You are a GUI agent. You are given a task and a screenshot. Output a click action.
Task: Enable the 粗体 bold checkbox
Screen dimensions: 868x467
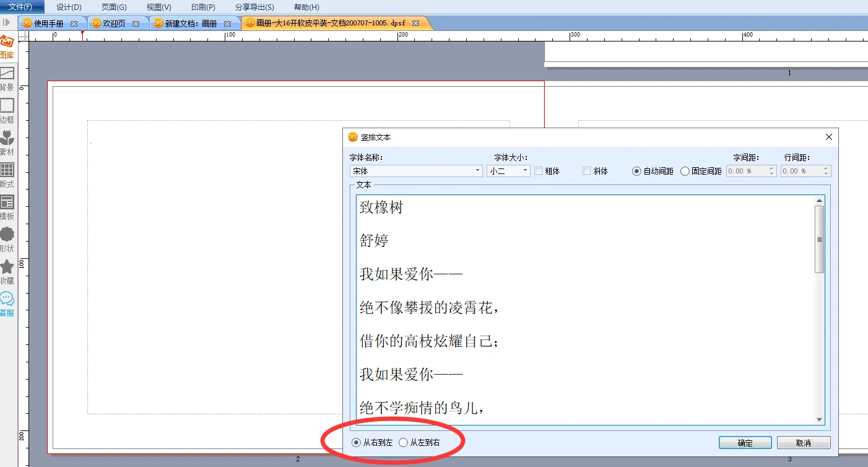[x=539, y=171]
